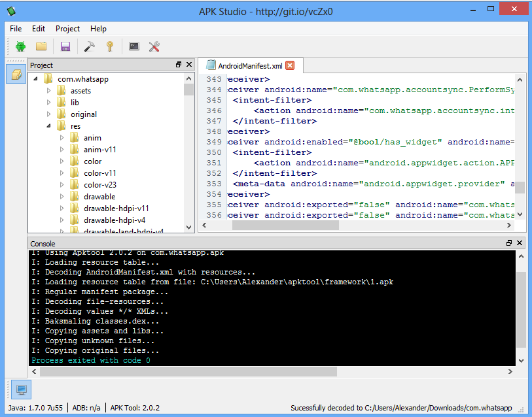Click the project tree scroll down arrow
Viewport: 532px width, 417px height.
tap(189, 227)
